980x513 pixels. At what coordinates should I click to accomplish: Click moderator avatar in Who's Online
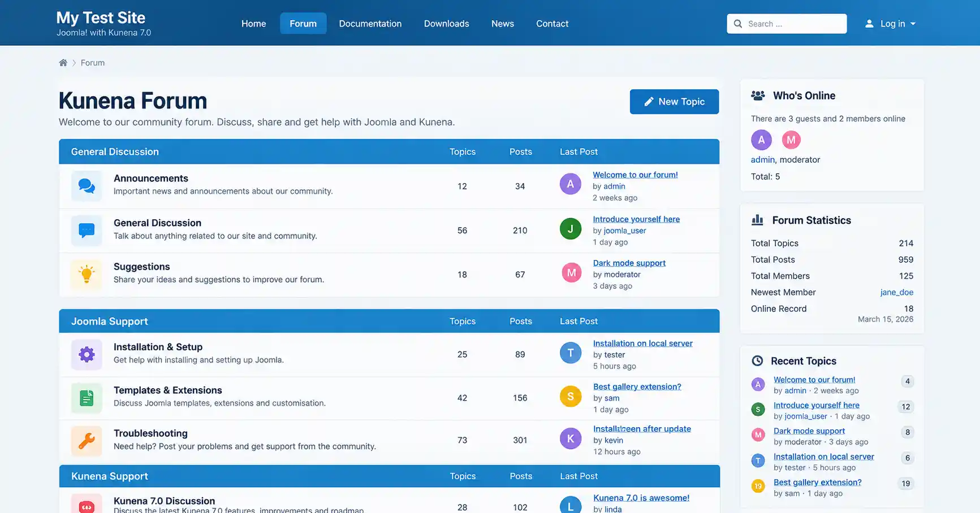click(791, 140)
